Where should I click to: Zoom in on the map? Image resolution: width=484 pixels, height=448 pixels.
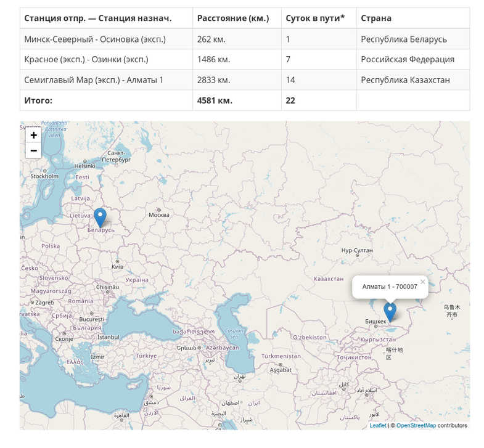tap(33, 135)
